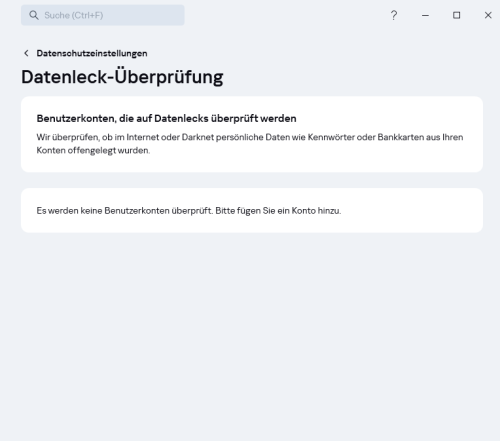The width and height of the screenshot is (500, 441).
Task: Go back using the left chevron arrow
Action: coord(26,53)
